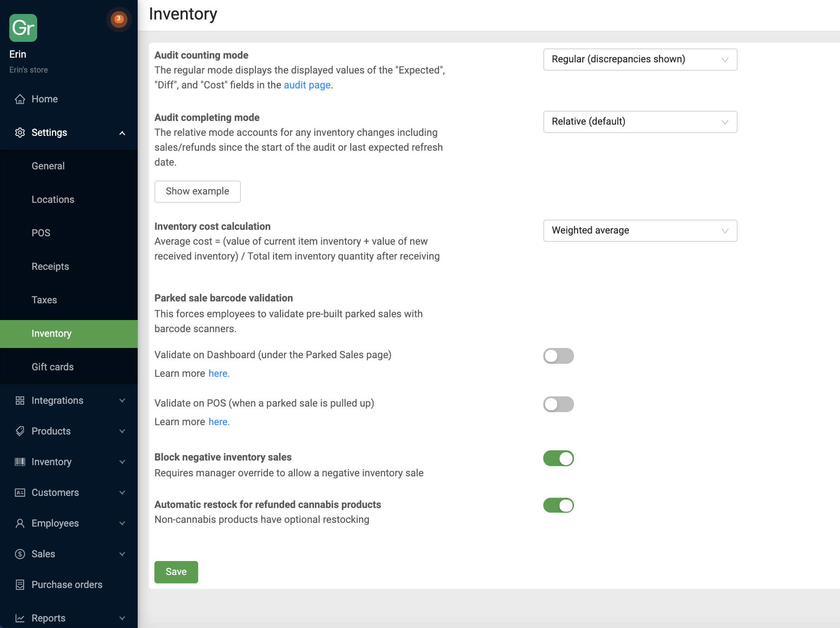Click the Save button
Viewport: 840px width, 628px height.
[176, 572]
